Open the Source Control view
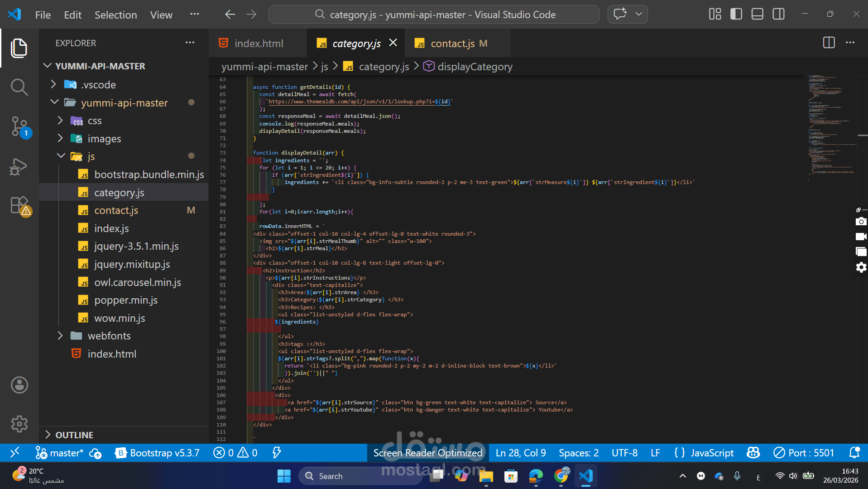 pyautogui.click(x=19, y=126)
